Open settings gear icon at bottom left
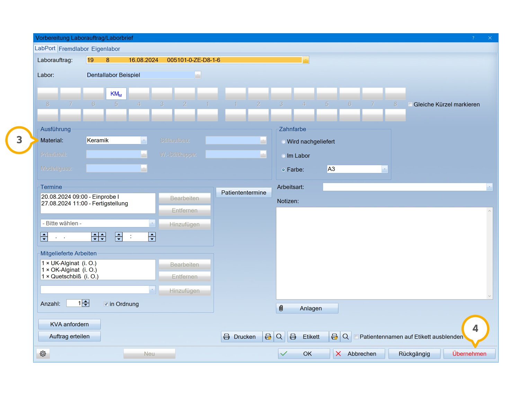Image resolution: width=532 pixels, height=396 pixels. [43, 354]
